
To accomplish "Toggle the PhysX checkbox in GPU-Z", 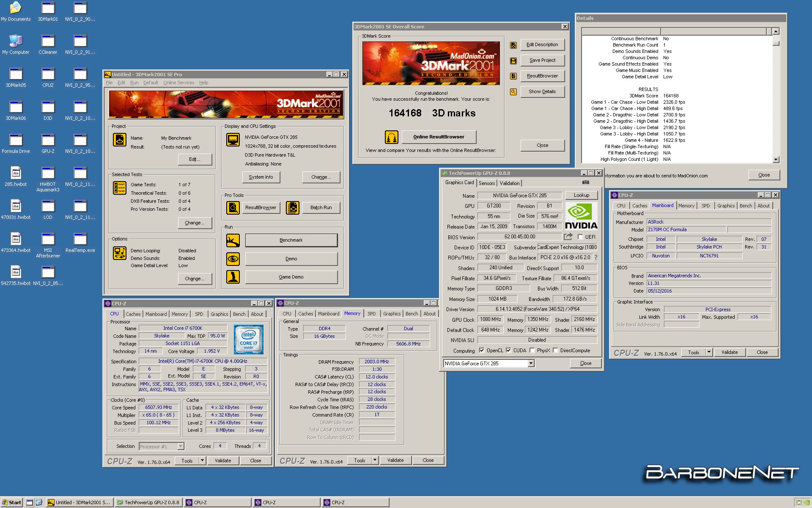I will [532, 351].
